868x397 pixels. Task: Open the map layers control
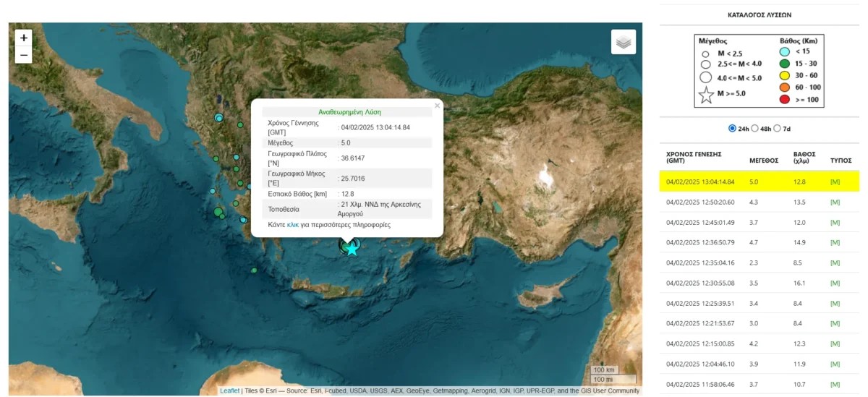623,42
